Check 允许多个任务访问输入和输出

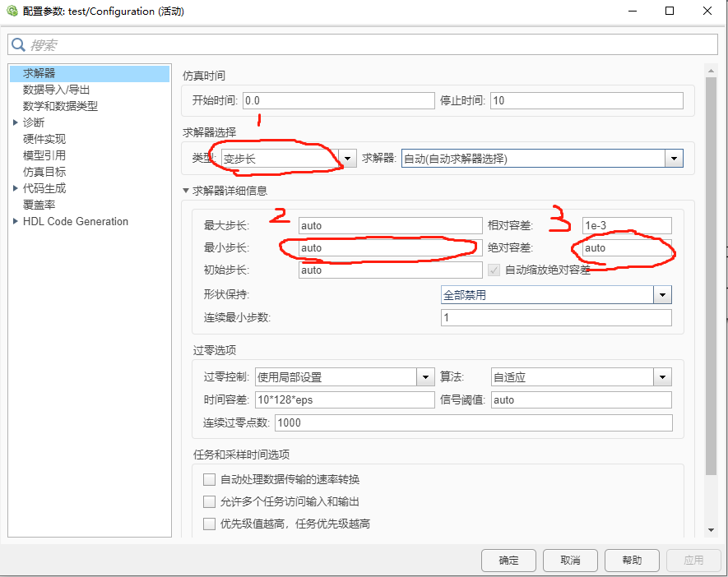pos(209,501)
